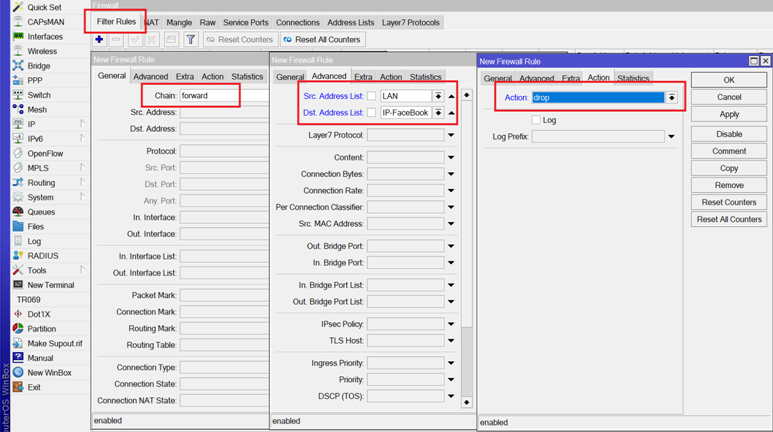Click the Apply button
Image resolution: width=773 pixels, height=432 pixels.
[729, 115]
